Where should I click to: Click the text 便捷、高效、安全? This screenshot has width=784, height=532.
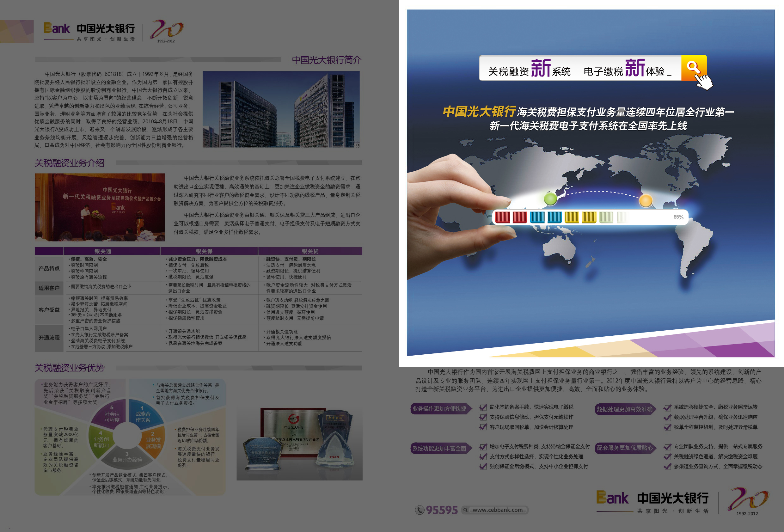89,259
